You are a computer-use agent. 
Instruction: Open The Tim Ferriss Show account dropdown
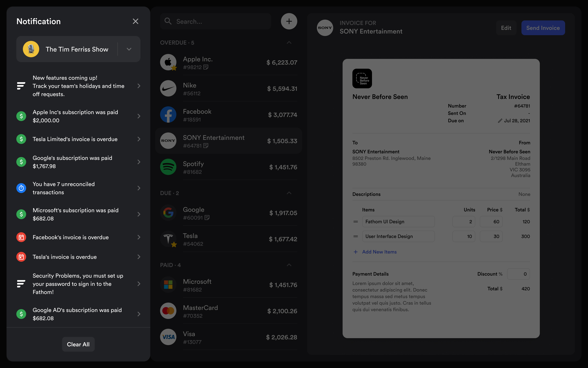[x=129, y=49]
